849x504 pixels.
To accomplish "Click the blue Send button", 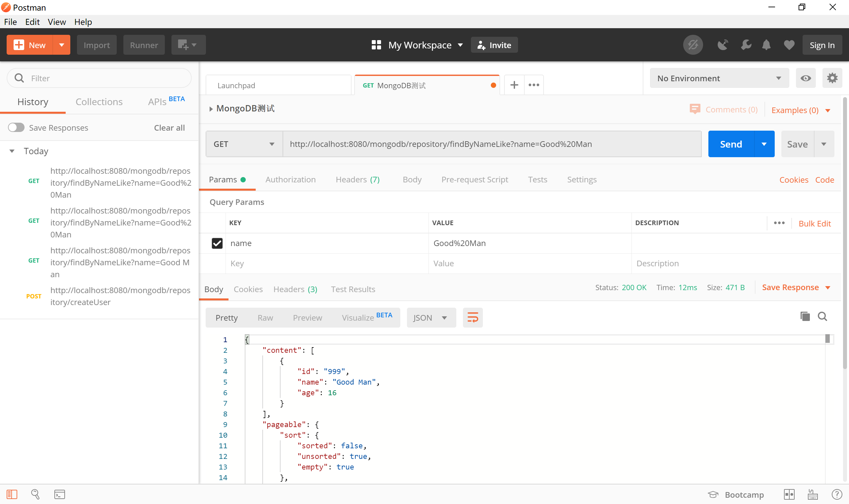I will coord(731,144).
